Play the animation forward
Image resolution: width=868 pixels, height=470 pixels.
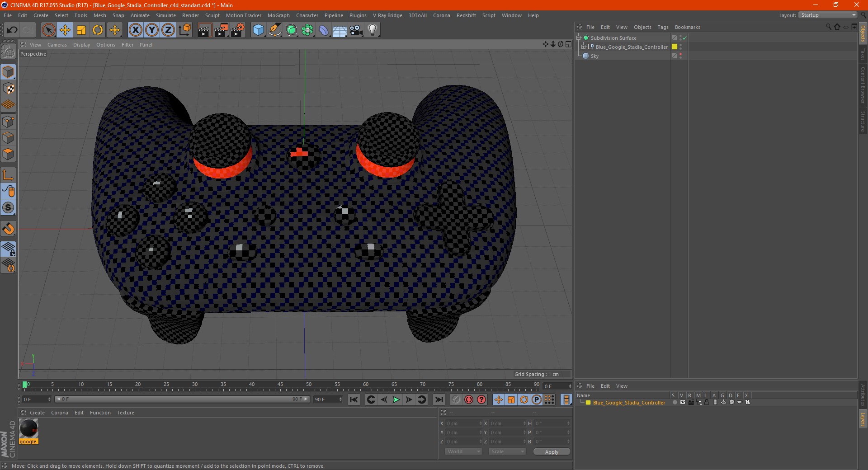[396, 399]
